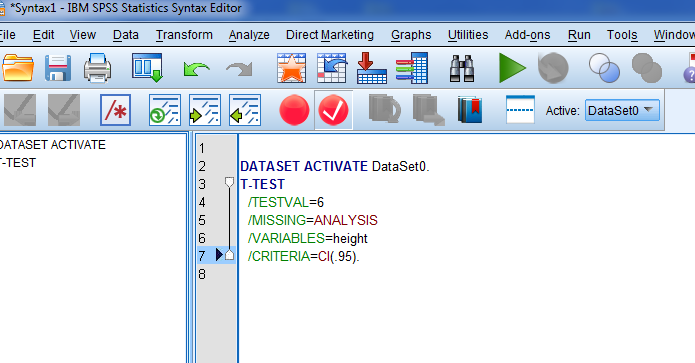Open the Go to Case icon
This screenshot has height=363, width=695.
332,68
